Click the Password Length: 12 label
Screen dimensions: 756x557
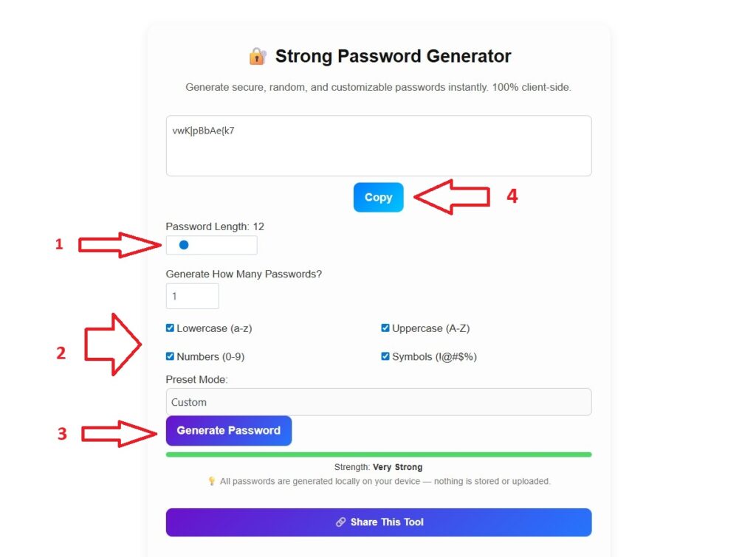coord(214,226)
